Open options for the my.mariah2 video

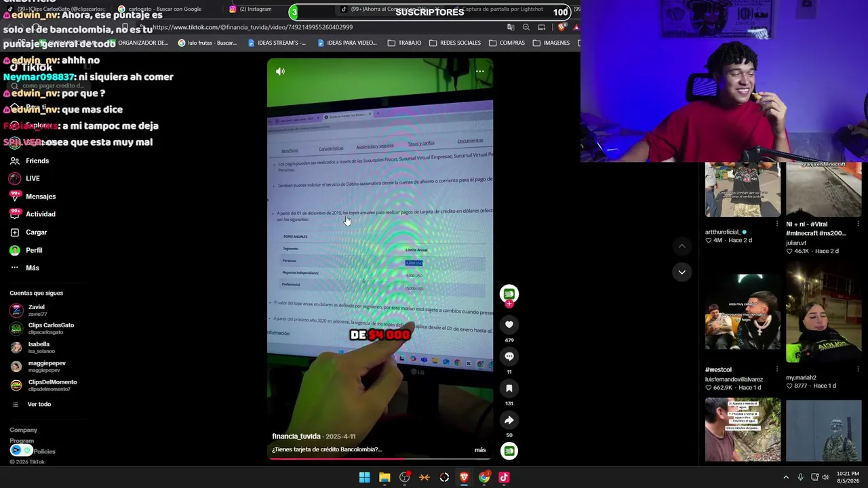[x=858, y=369]
